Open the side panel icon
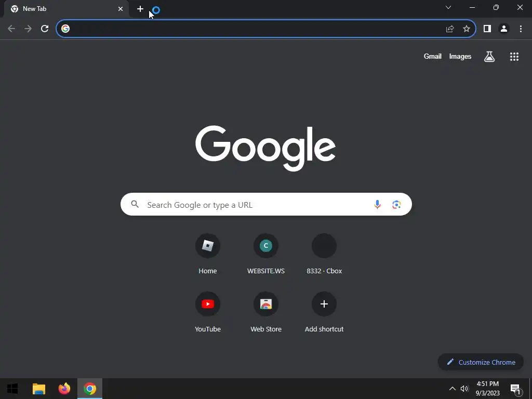532x399 pixels. coord(487,29)
